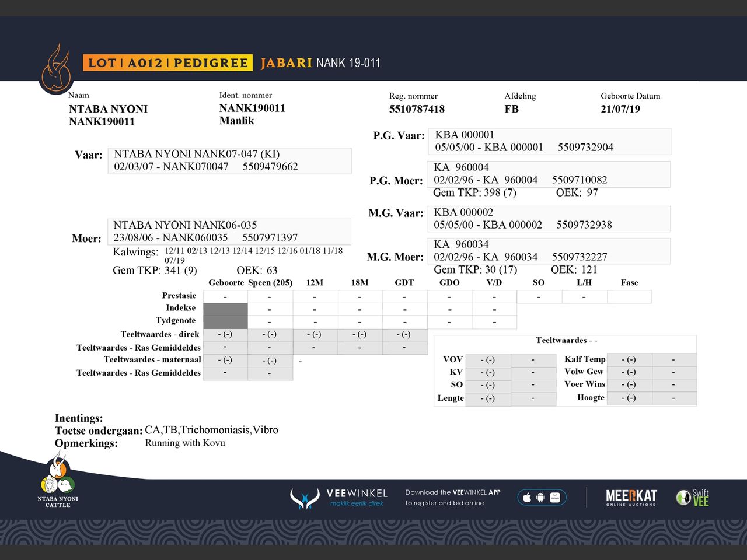Click the 'Volw Gew' label

point(584,372)
